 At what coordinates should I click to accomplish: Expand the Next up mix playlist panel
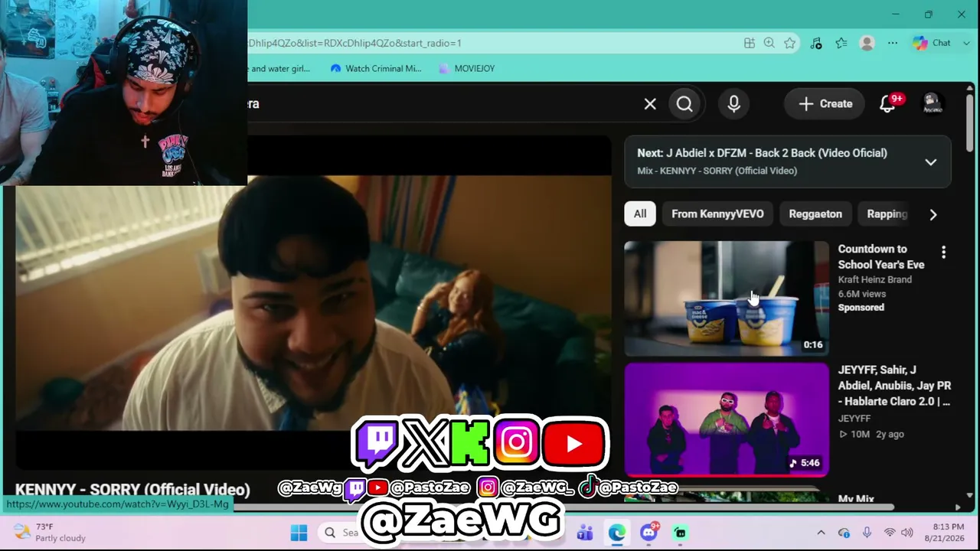[930, 161]
